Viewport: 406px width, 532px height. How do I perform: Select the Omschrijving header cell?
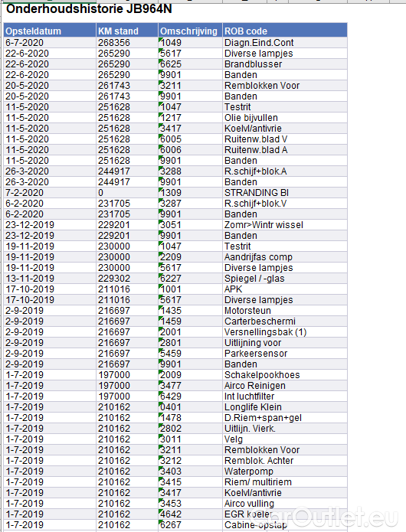tap(190, 31)
